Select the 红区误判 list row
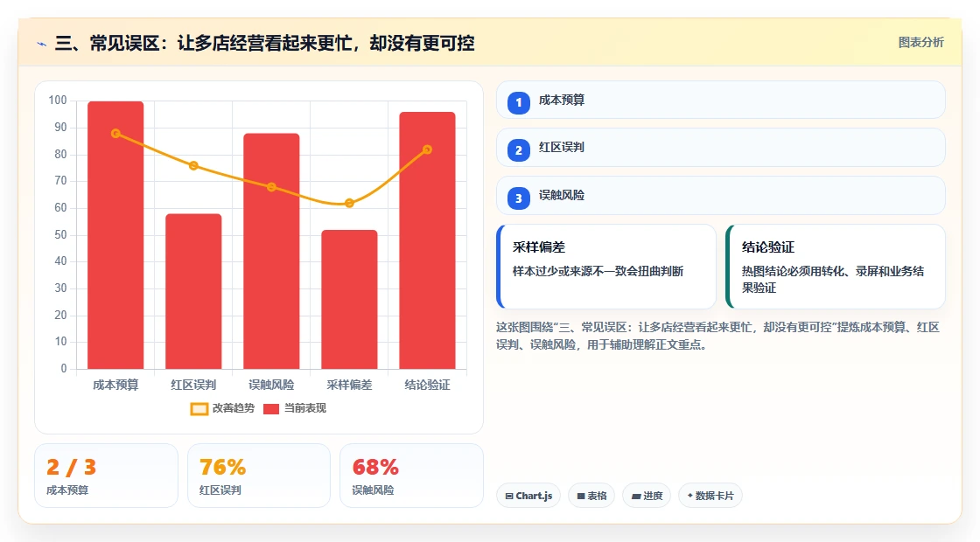This screenshot has height=542, width=980. [721, 148]
